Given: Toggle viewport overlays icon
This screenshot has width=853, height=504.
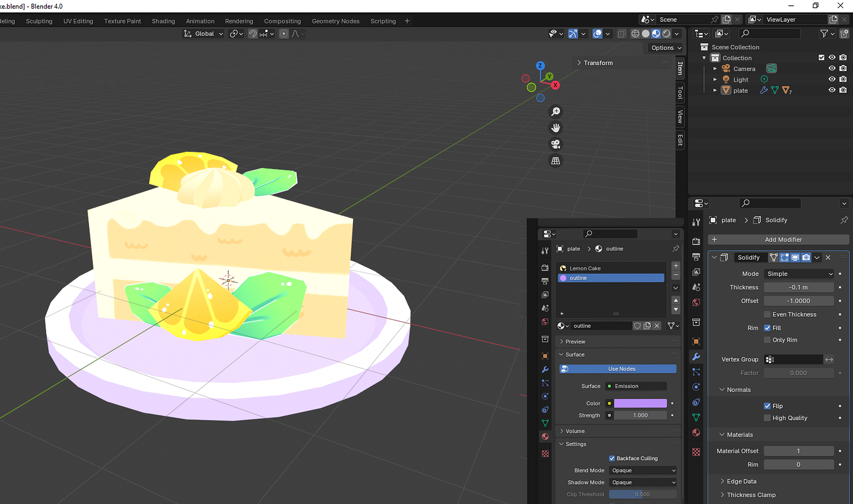Looking at the screenshot, I should [597, 34].
